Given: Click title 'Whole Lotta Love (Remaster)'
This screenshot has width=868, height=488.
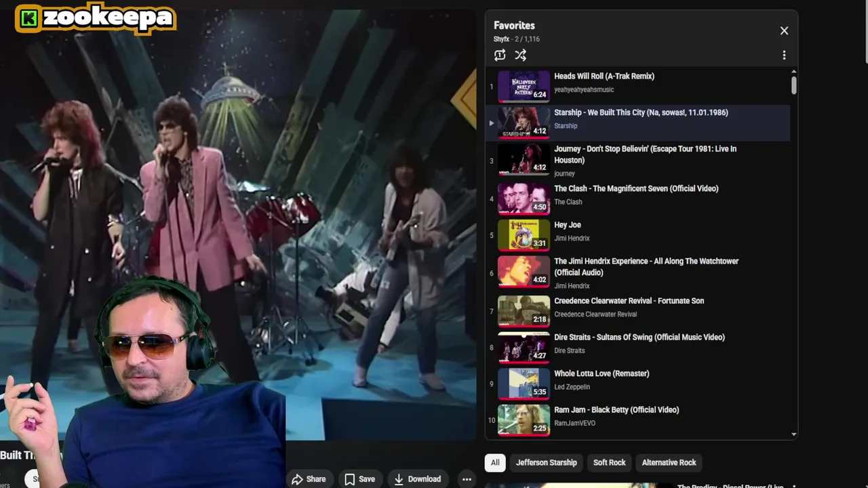Looking at the screenshot, I should tap(601, 373).
